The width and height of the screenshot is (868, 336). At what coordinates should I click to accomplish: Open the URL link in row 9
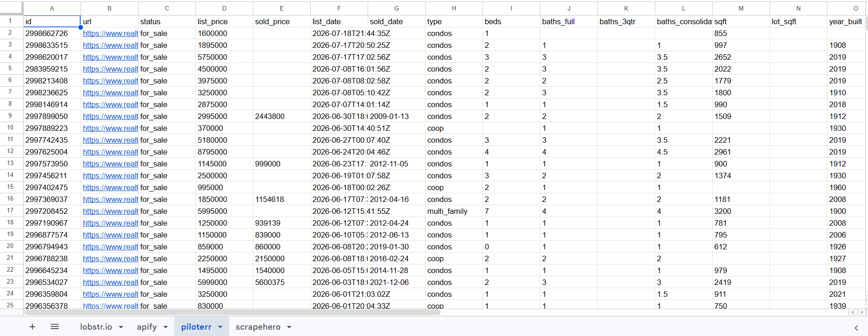[110, 116]
